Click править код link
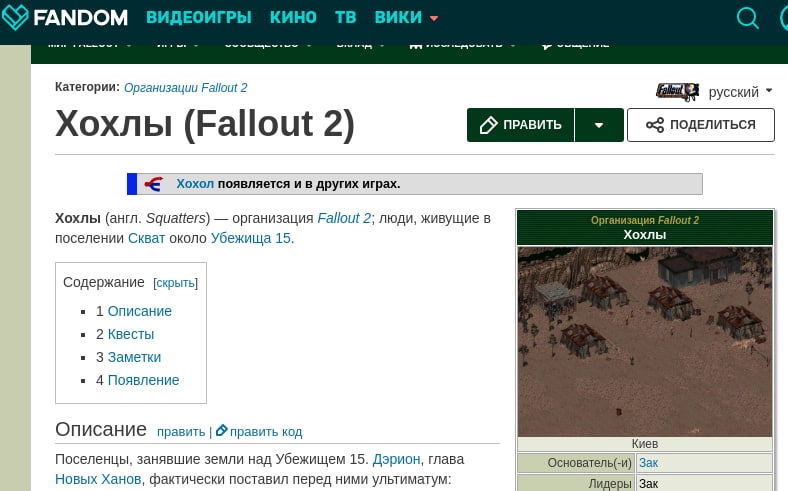The image size is (788, 491). pyautogui.click(x=266, y=432)
